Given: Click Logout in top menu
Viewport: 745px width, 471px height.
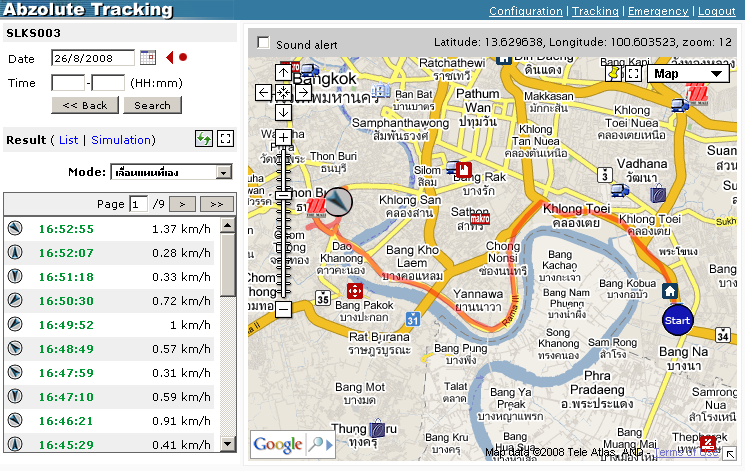Looking at the screenshot, I should (x=716, y=11).
